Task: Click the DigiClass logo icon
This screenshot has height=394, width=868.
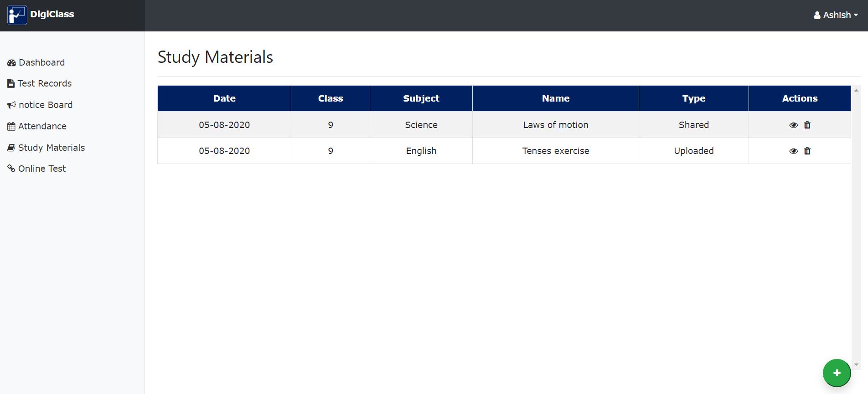Action: coord(17,15)
